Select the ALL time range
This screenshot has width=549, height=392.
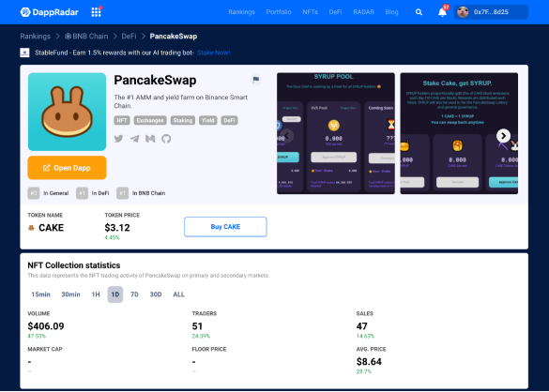(x=178, y=294)
